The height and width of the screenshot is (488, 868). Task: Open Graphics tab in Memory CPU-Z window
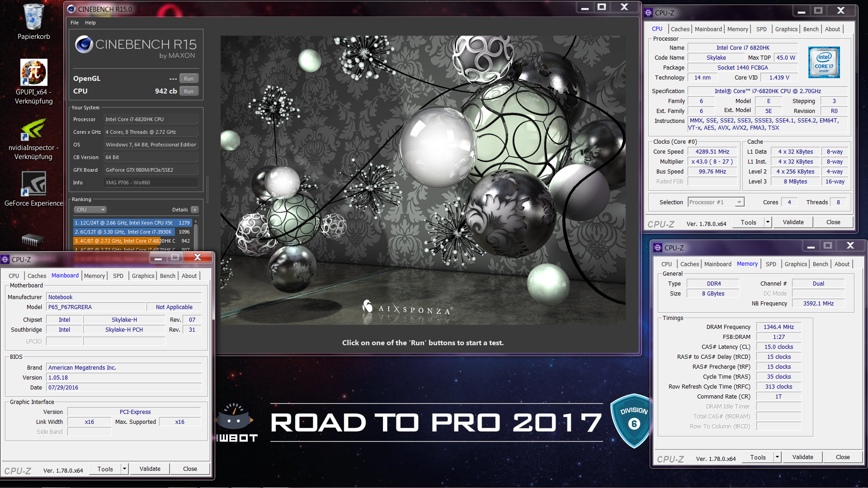(x=796, y=264)
